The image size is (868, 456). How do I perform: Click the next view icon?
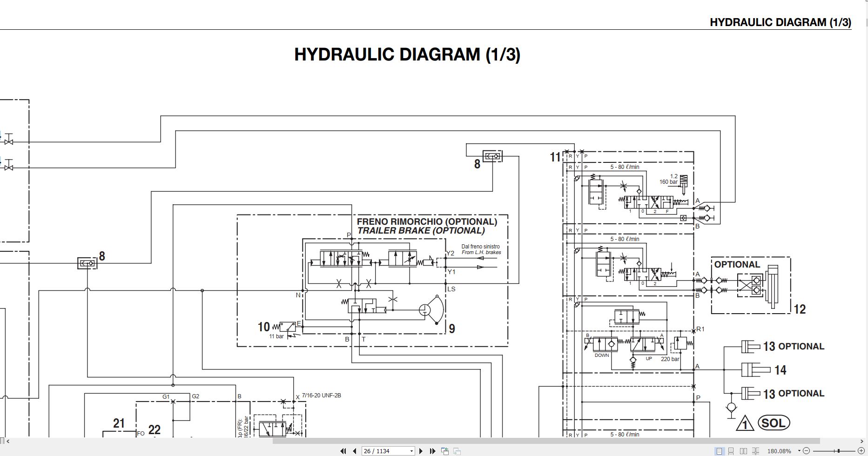457,451
